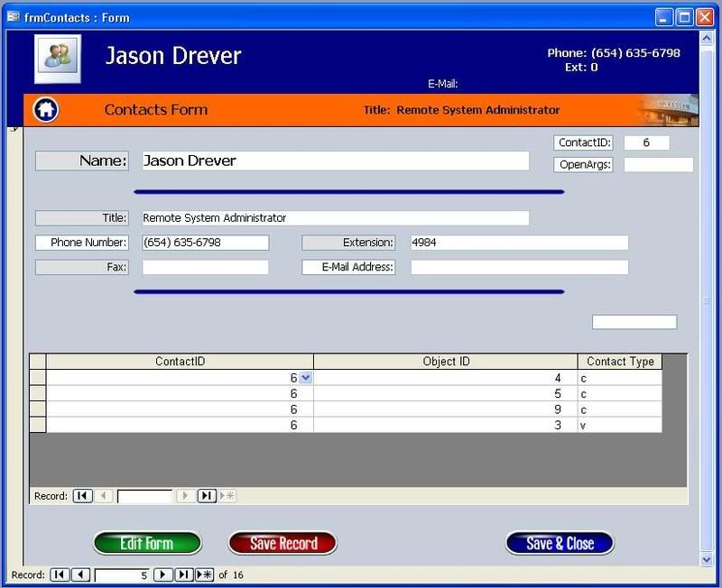Click Save Record button
This screenshot has height=588, width=722.
(282, 544)
